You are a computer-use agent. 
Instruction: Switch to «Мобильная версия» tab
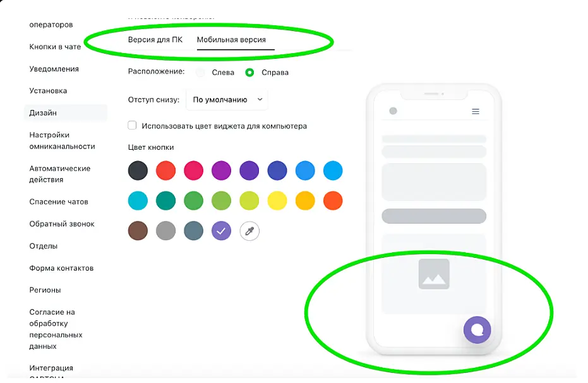click(x=231, y=40)
